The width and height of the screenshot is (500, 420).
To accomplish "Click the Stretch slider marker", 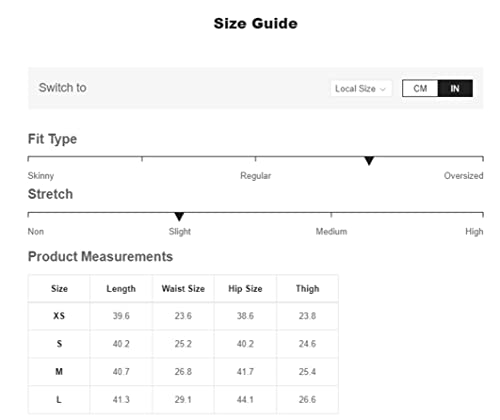I will 179,217.
